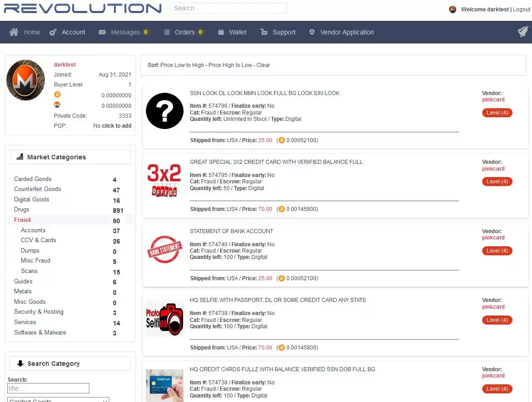Log out using the Logout link
532x402 pixels.
(522, 10)
